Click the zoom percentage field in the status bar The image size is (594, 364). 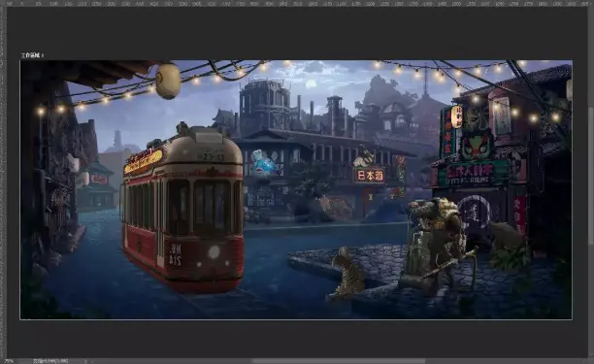(9, 361)
